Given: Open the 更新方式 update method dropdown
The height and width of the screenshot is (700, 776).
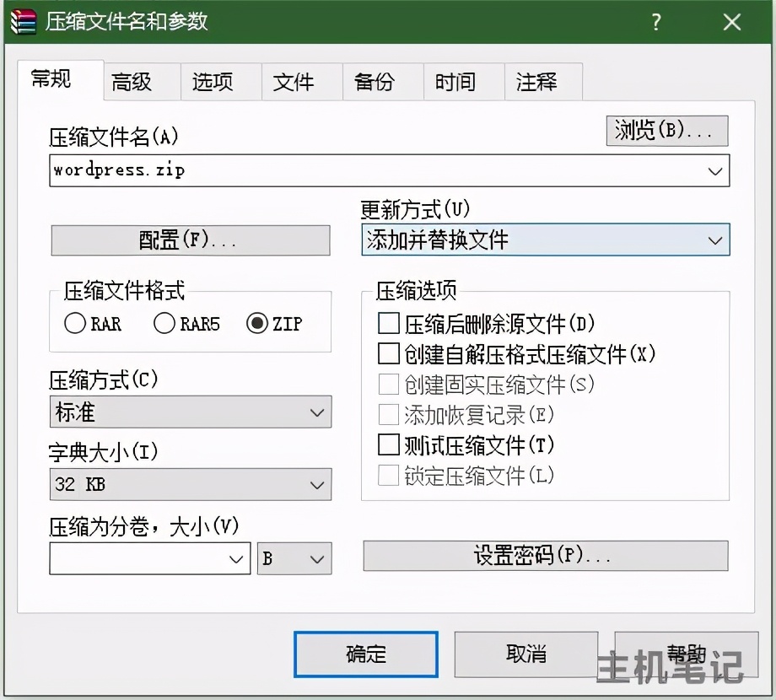Looking at the screenshot, I should point(716,240).
